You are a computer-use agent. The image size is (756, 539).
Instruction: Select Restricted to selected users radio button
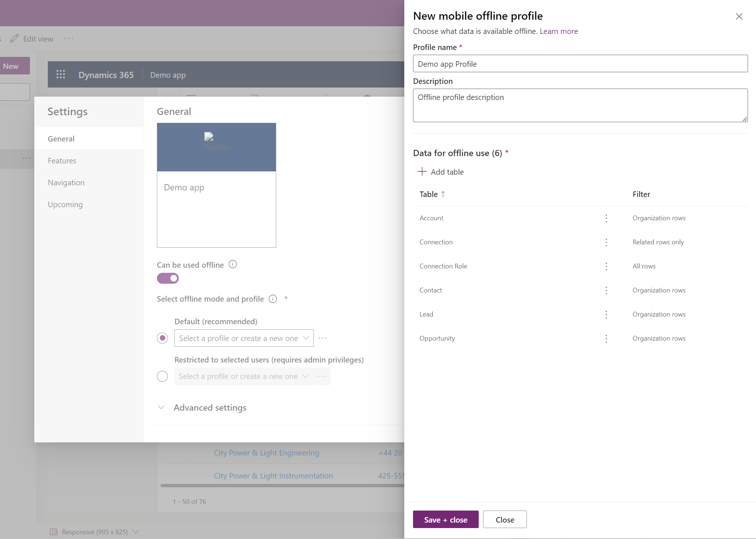coord(162,376)
